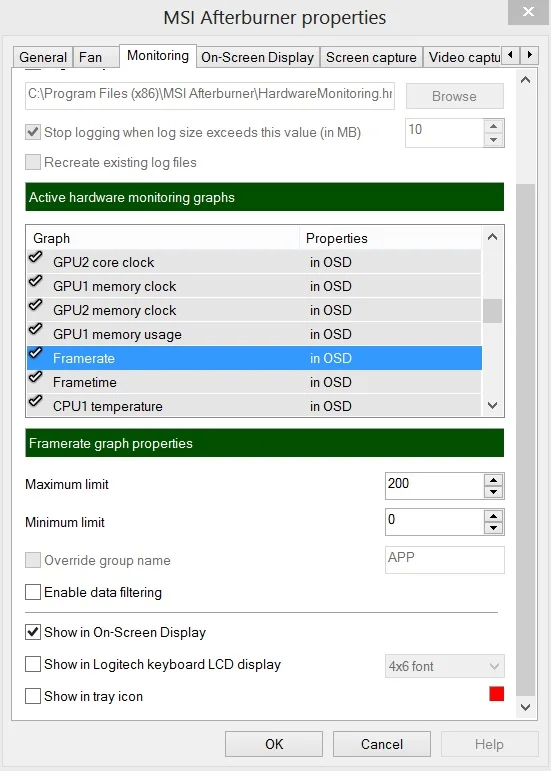The height and width of the screenshot is (771, 551).
Task: Click the Properties column header
Action: [x=390, y=238]
